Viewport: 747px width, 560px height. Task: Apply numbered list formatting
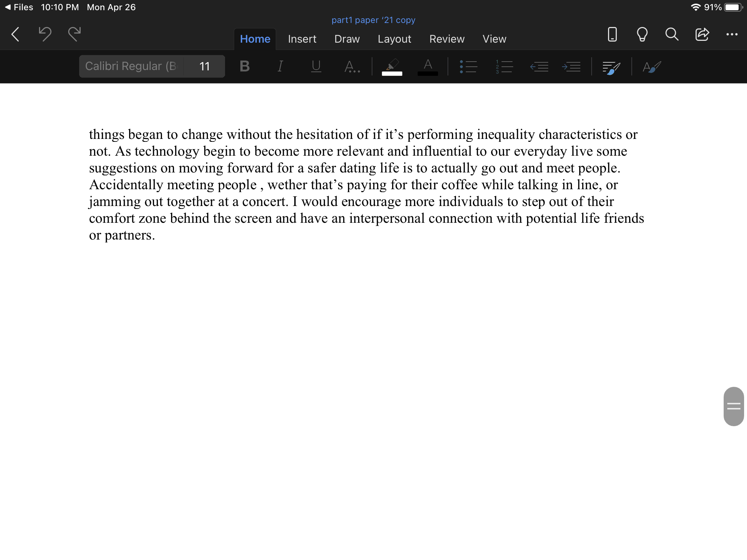tap(504, 67)
